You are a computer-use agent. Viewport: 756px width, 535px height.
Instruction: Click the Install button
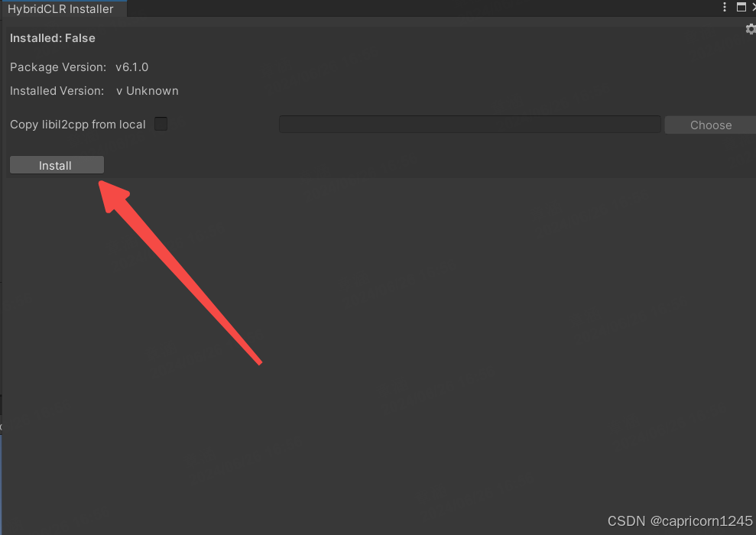click(x=57, y=165)
